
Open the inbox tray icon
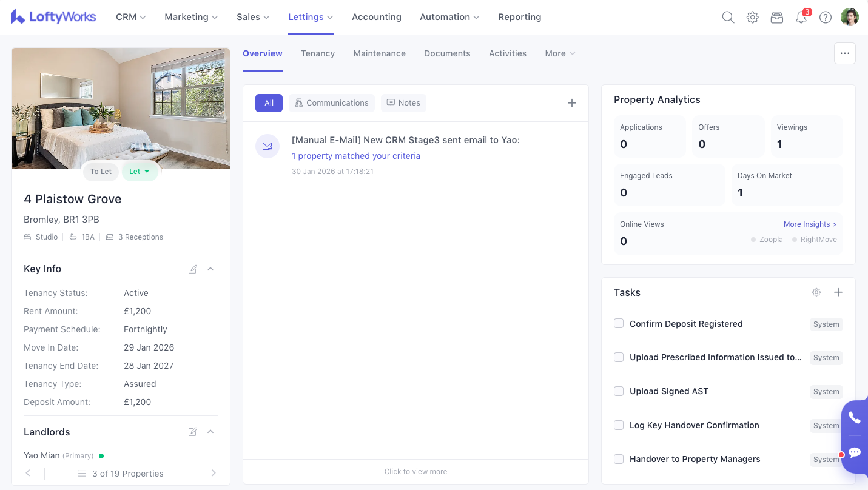776,18
